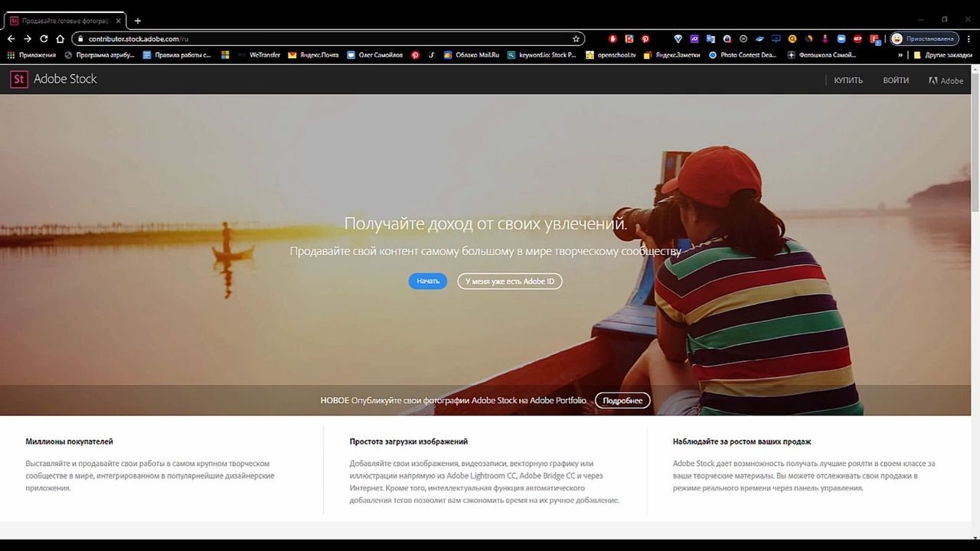Click the browser forward arrow

28,38
